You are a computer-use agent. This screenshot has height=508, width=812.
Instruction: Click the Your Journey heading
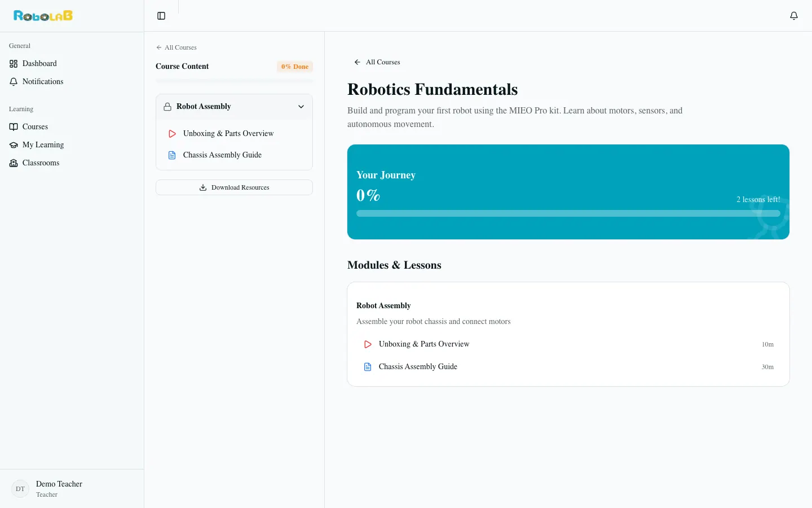point(386,175)
